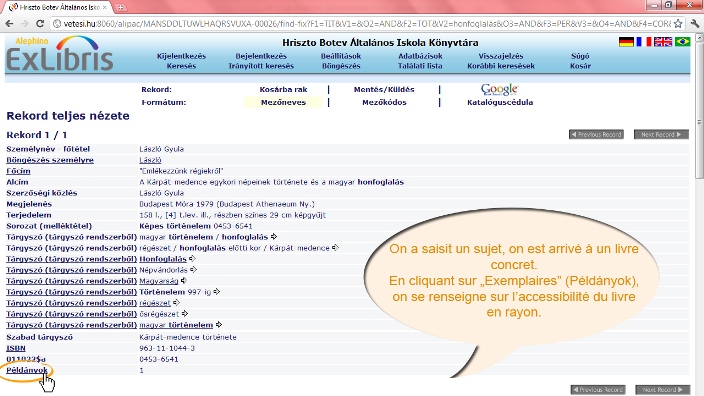Click the László author browse link
This screenshot has width=704, height=396.
[x=150, y=160]
